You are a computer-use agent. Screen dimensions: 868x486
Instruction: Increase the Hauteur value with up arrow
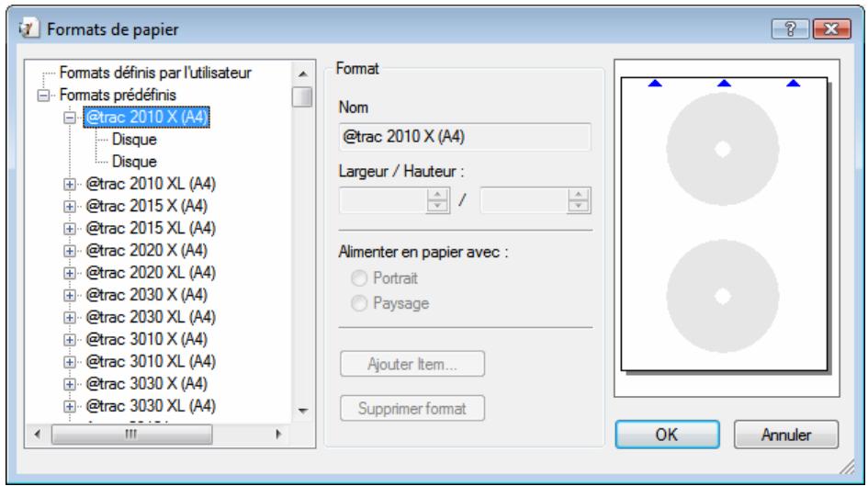tap(579, 194)
